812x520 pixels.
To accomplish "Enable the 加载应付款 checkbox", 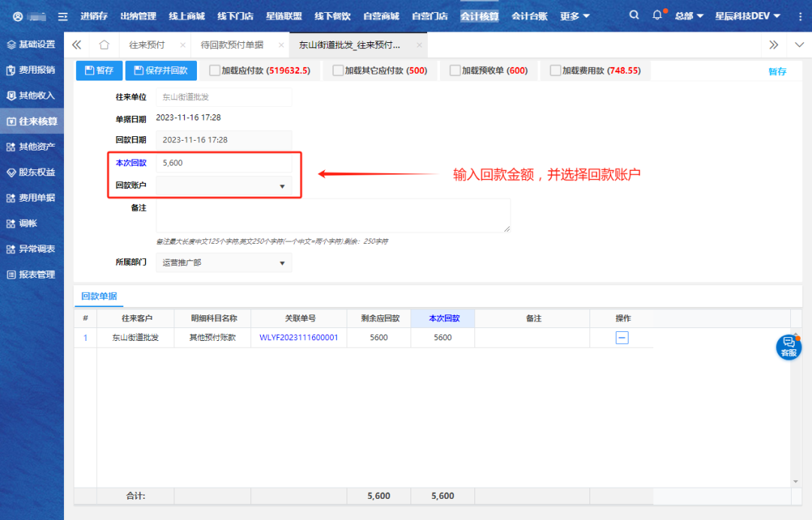I will coord(215,71).
